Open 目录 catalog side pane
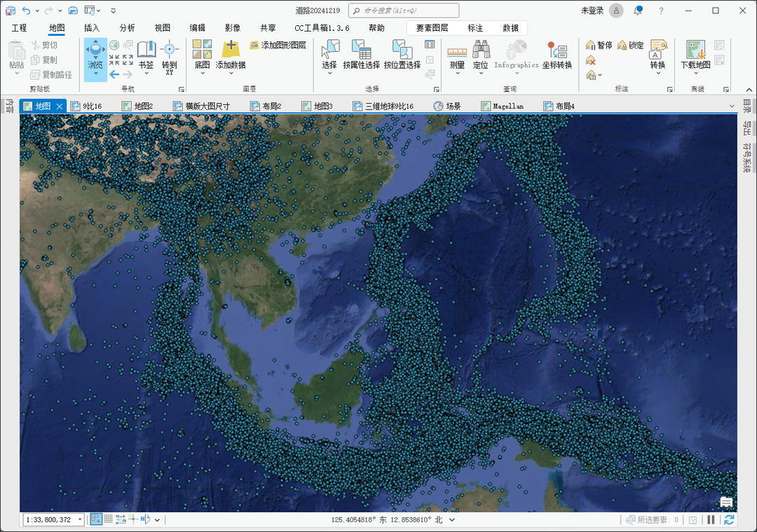This screenshot has height=532, width=757. 747,107
